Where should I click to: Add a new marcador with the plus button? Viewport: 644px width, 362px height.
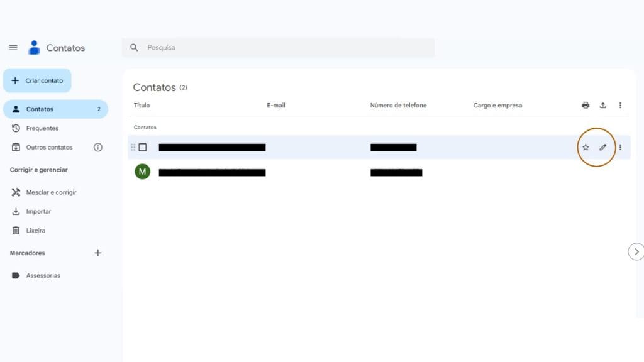point(98,253)
